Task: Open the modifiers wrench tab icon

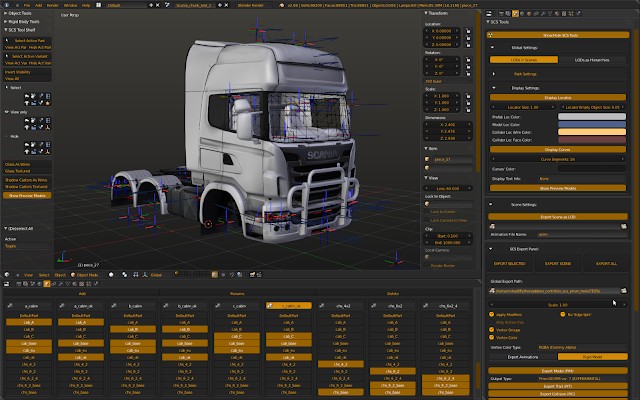Action: click(543, 14)
